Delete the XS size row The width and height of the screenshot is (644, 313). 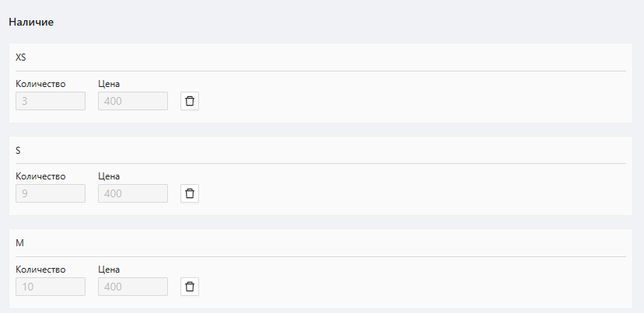click(x=190, y=101)
